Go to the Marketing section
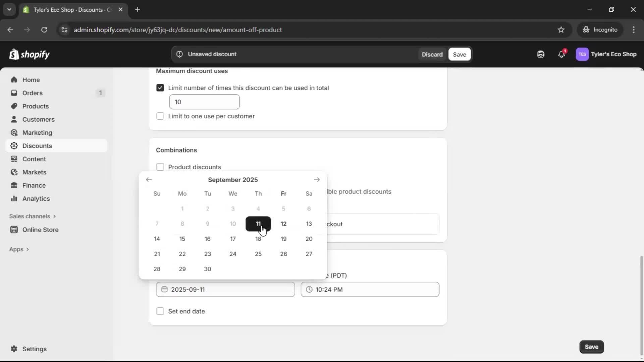The width and height of the screenshot is (644, 362). click(37, 132)
